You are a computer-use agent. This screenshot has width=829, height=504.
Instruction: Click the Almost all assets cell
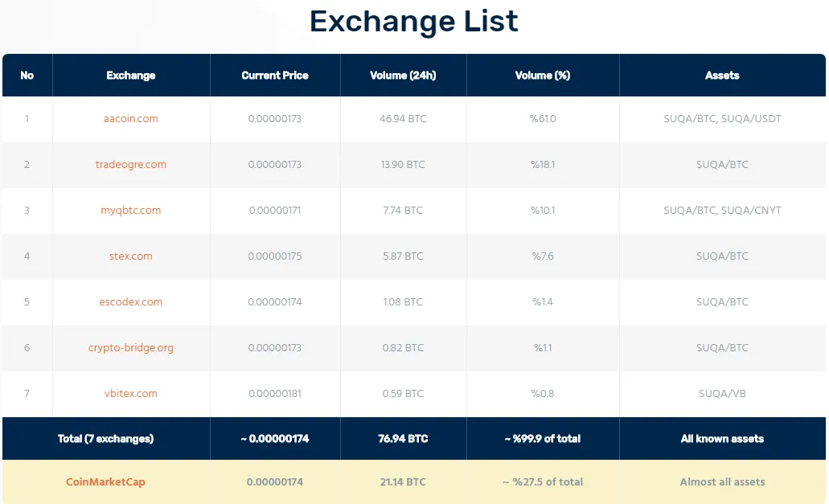coord(722,481)
